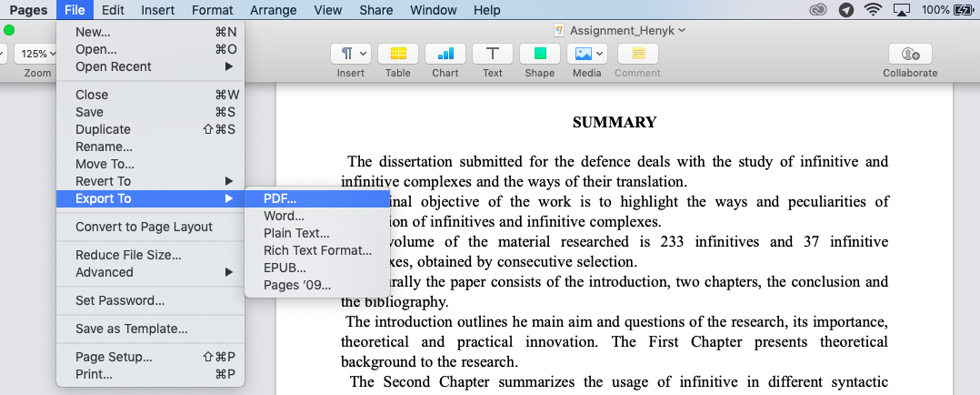Export as Rich Text Format…

[x=317, y=251]
